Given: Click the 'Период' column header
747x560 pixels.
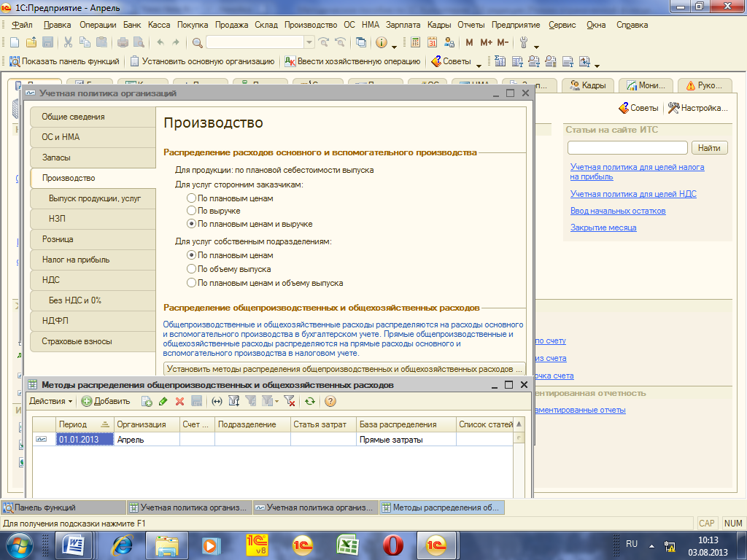Looking at the screenshot, I should point(85,424).
